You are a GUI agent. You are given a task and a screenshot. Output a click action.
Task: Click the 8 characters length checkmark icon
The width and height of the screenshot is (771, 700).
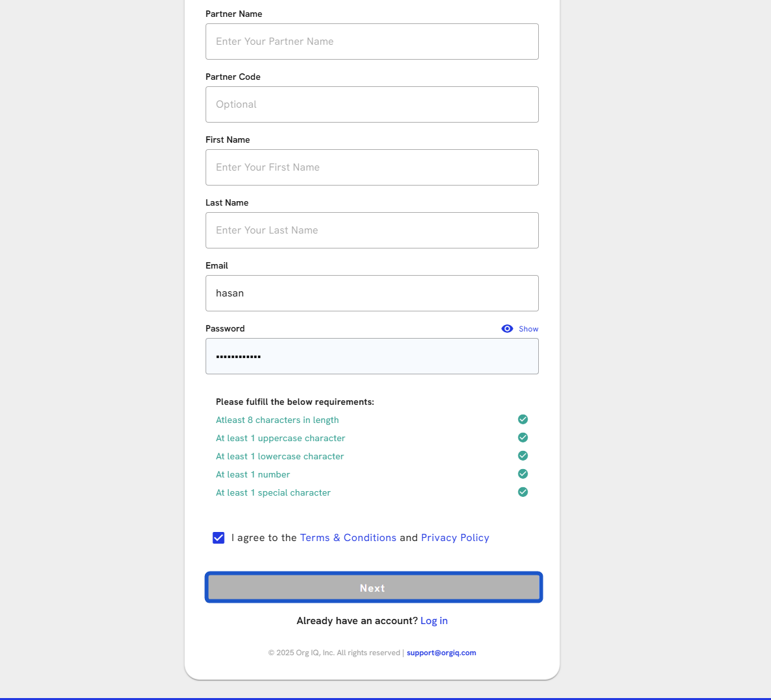pos(523,420)
